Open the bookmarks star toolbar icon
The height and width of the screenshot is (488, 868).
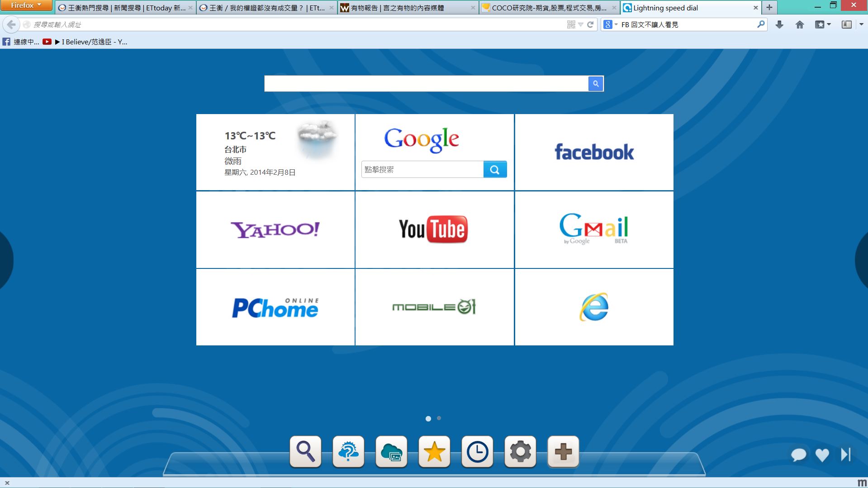coord(820,24)
